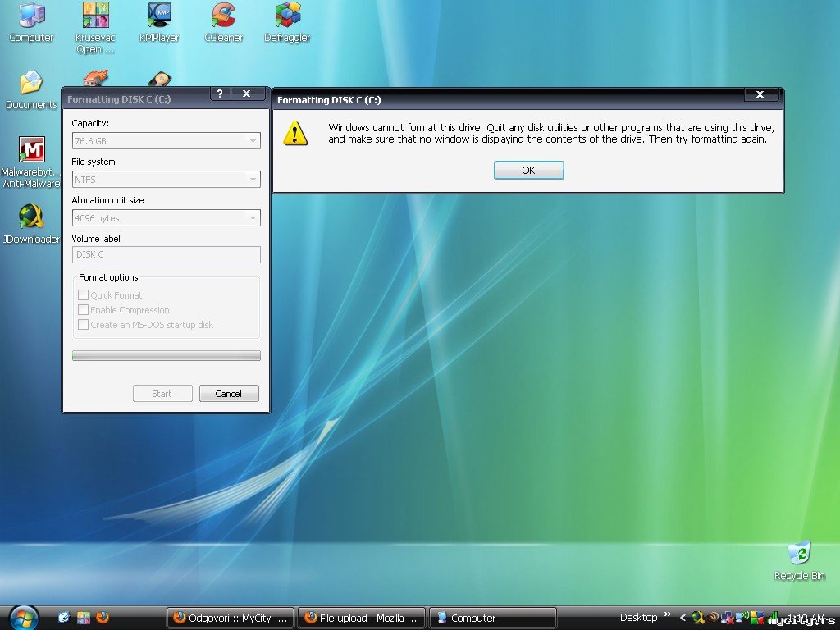Screen dimensions: 840x630
Task: Expand hidden system tray icons arrow
Action: [x=683, y=618]
